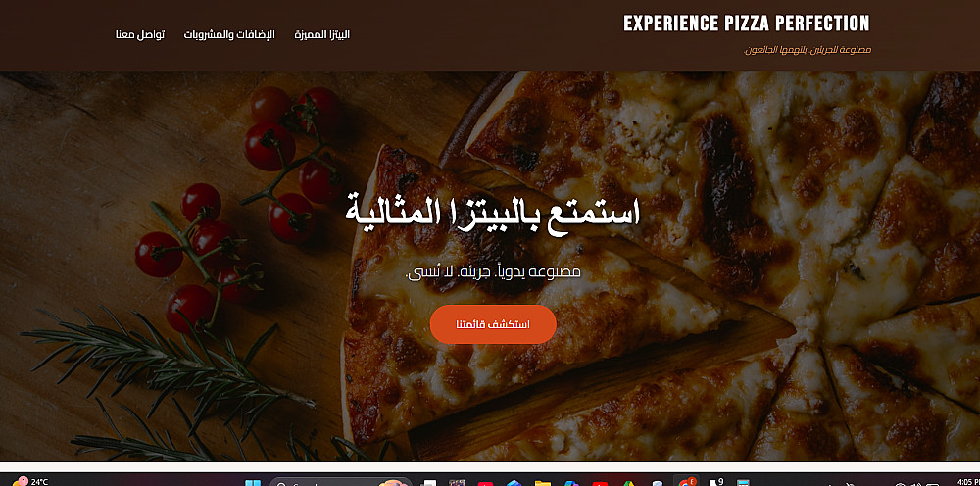Click the EXPERIENCE PIZZA PERFECTION logo title
The width and height of the screenshot is (980, 486).
(x=747, y=24)
